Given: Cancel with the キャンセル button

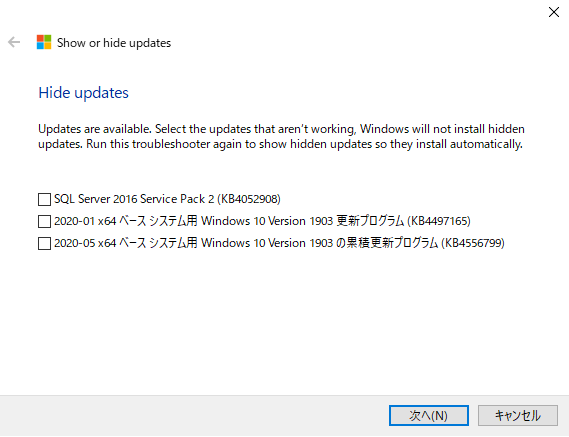Looking at the screenshot, I should pyautogui.click(x=518, y=416).
